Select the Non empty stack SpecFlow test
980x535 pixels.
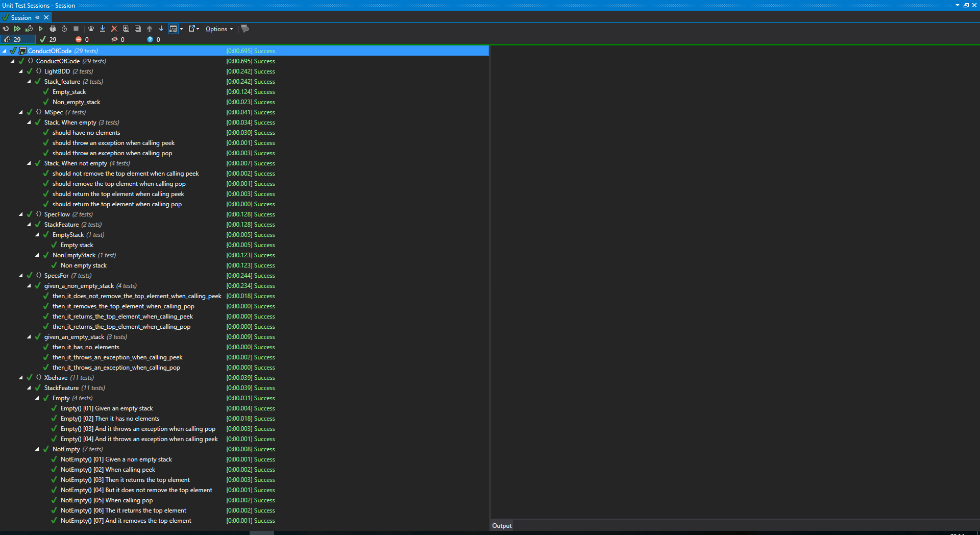coord(84,265)
